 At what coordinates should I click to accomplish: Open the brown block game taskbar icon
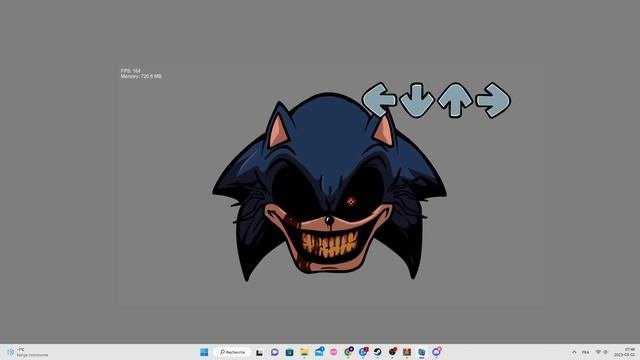[x=407, y=352]
